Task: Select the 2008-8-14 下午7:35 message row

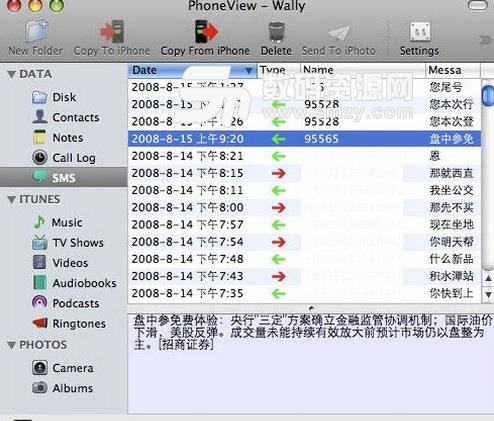Action: pyautogui.click(x=304, y=294)
